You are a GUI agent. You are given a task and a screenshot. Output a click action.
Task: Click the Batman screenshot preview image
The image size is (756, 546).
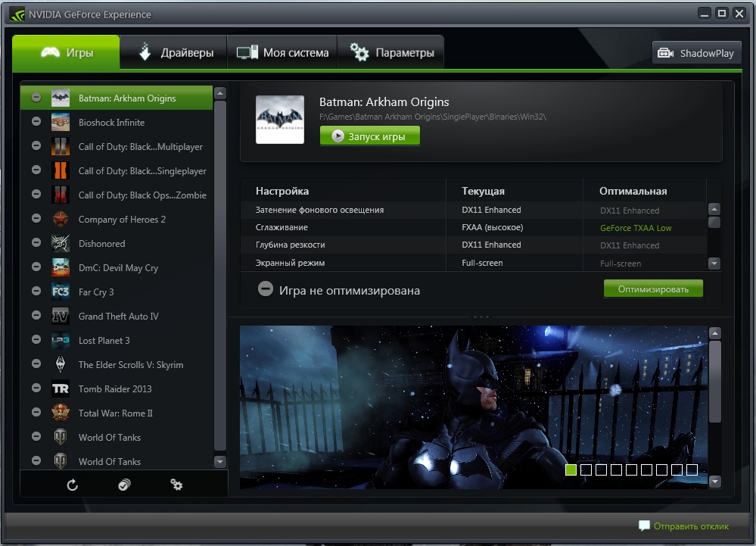474,407
